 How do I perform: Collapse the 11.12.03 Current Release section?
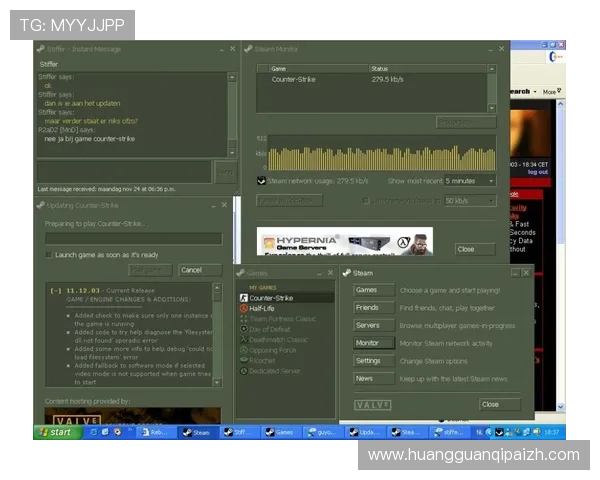(53, 290)
